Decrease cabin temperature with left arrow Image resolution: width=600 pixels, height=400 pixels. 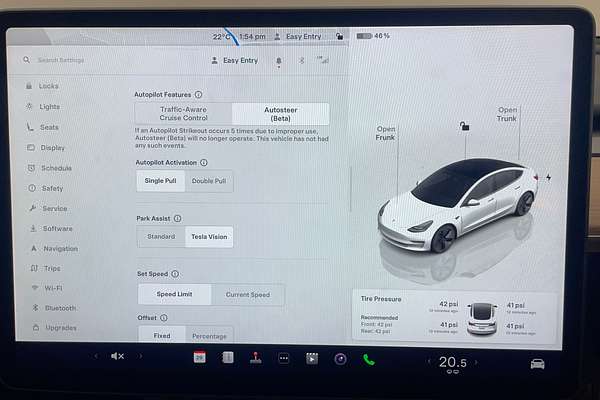coord(429,361)
